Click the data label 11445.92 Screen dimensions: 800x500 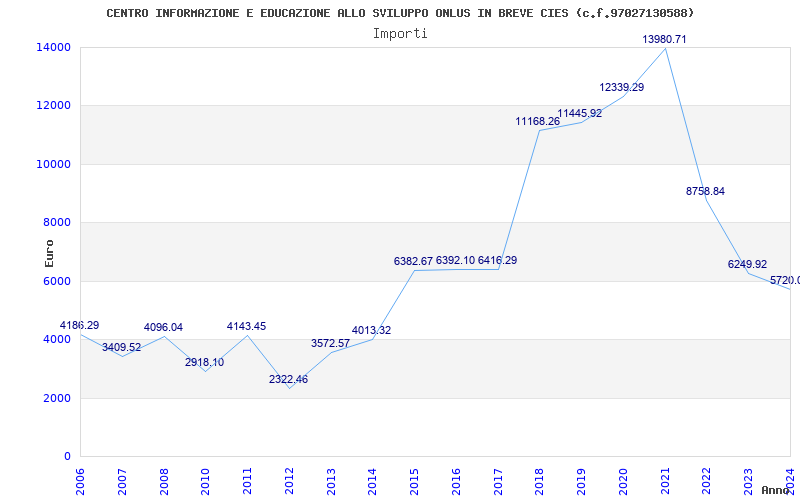click(x=580, y=114)
